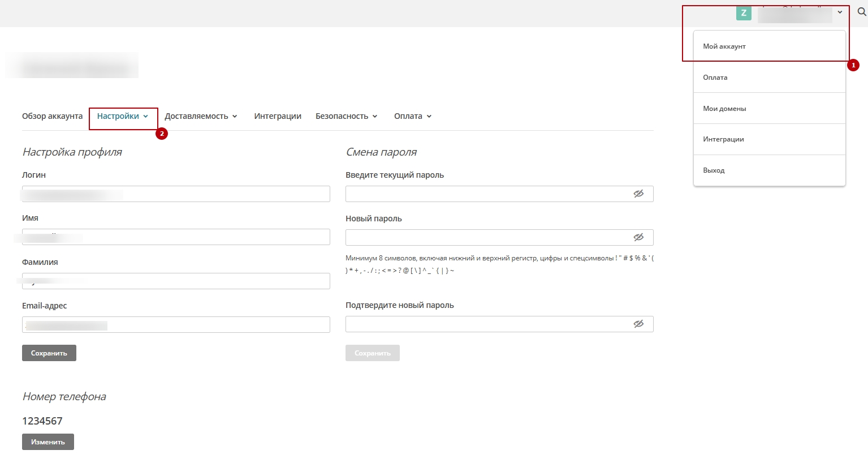Toggle visibility of the new password
868x467 pixels.
point(638,237)
